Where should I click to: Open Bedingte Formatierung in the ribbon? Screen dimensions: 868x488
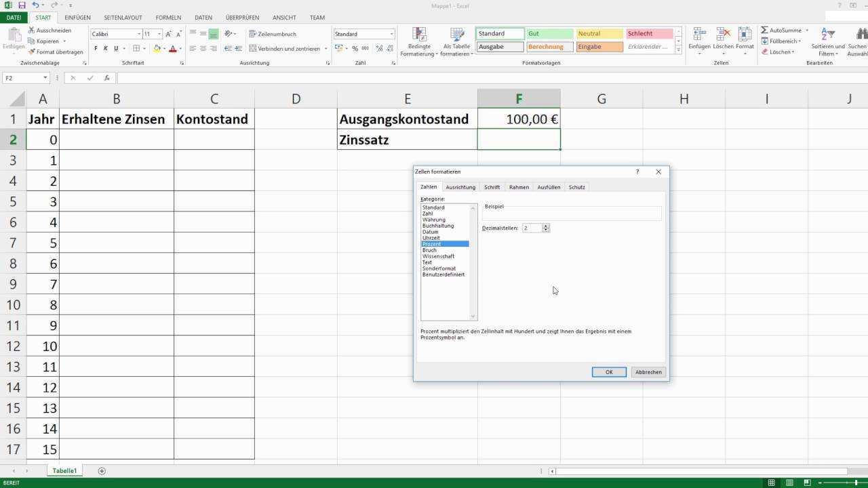click(x=419, y=42)
